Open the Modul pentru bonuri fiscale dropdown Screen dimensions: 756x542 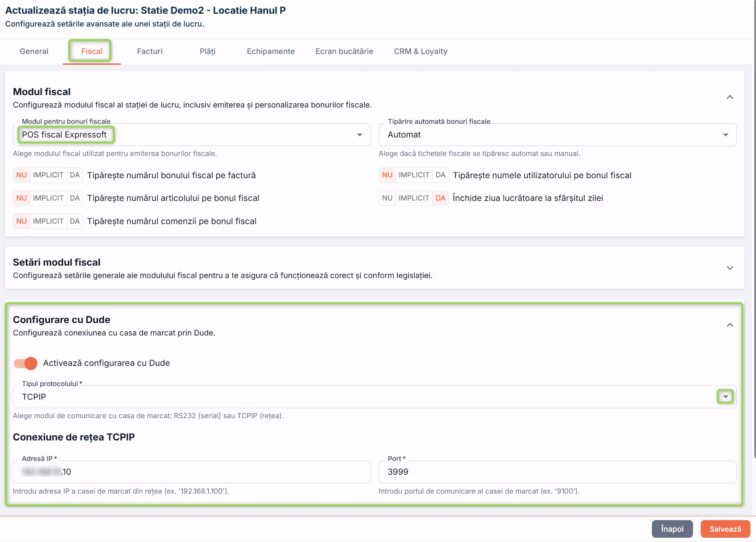[192, 135]
